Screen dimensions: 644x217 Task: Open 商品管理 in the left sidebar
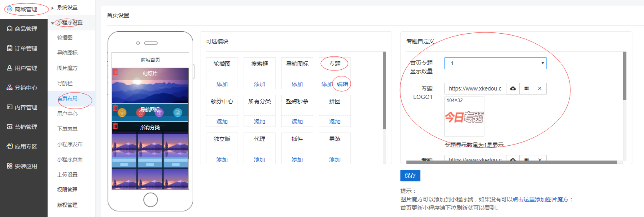point(24,29)
